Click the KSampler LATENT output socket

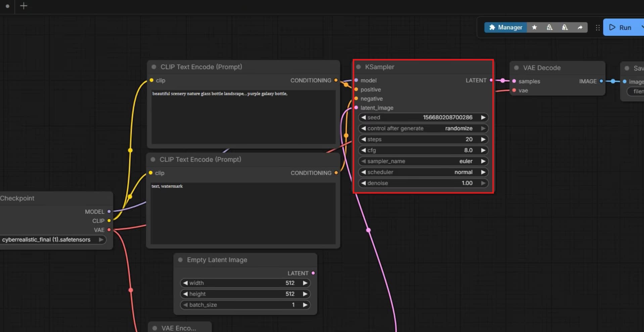(x=491, y=80)
